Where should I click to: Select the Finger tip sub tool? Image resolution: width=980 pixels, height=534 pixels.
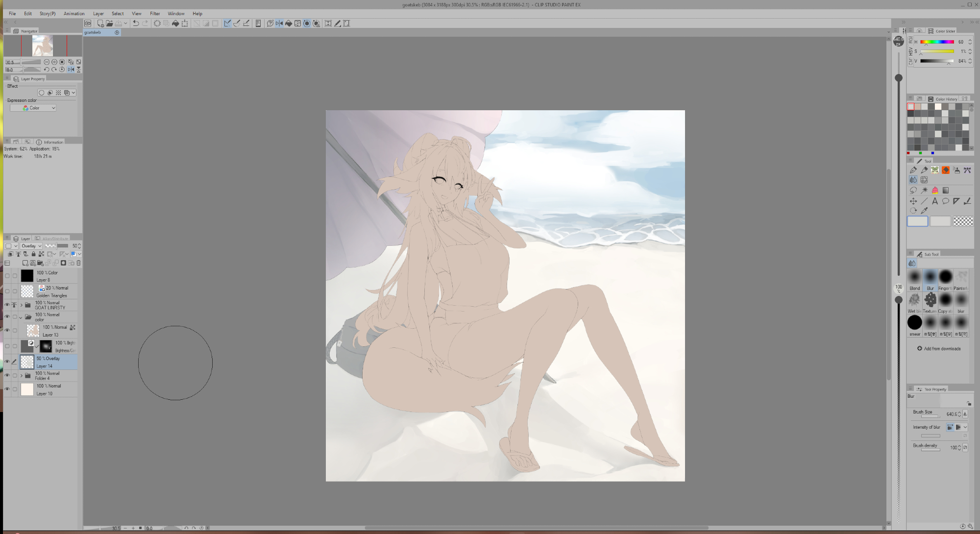point(946,277)
